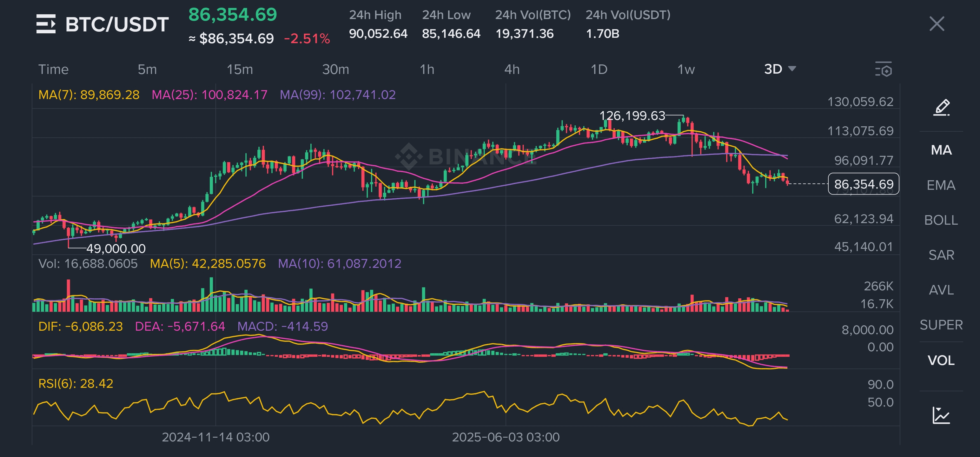The width and height of the screenshot is (980, 457).
Task: Switch to the 1h timeframe
Action: tap(427, 70)
